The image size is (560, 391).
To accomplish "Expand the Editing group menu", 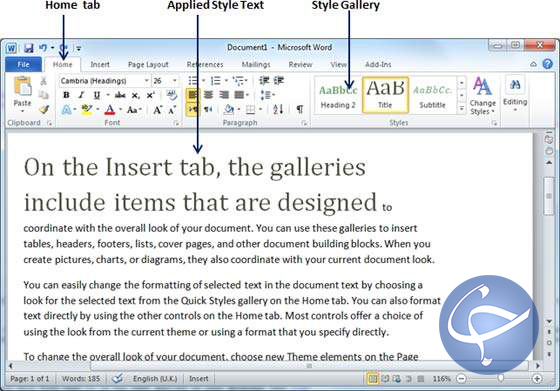I will click(x=515, y=94).
